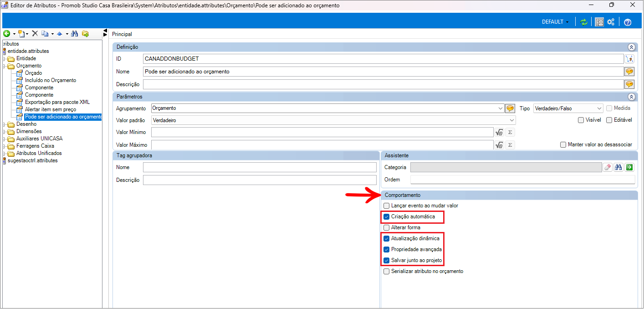Click the X delete icon in tree toolbar
Image resolution: width=644 pixels, height=309 pixels.
pyautogui.click(x=35, y=34)
